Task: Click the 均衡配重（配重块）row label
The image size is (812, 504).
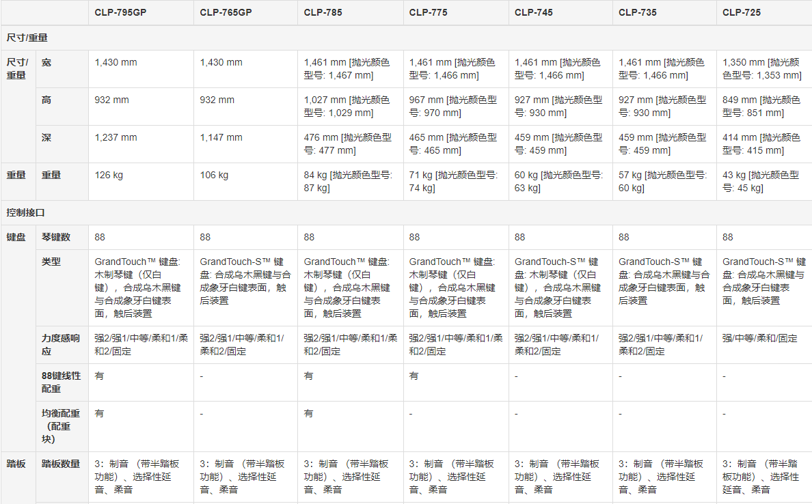Action: click(61, 426)
